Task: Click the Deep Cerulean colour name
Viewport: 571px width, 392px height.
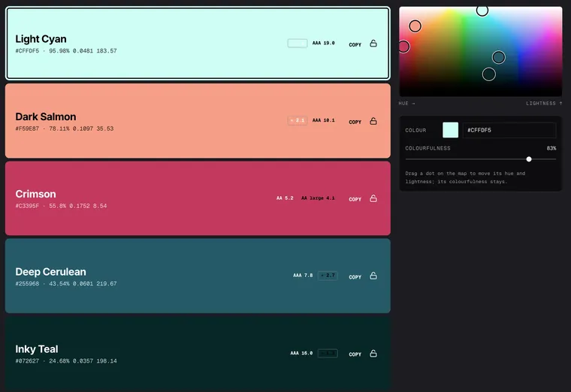Action: 50,272
